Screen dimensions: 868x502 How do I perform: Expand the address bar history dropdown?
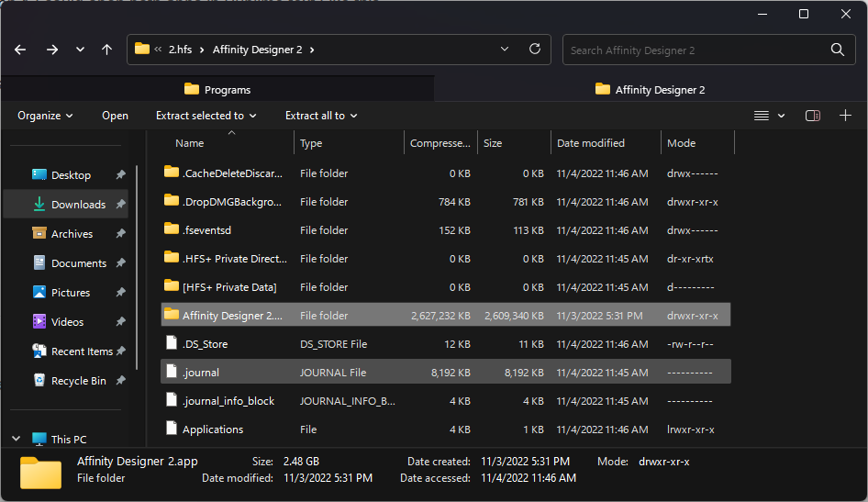pos(505,50)
